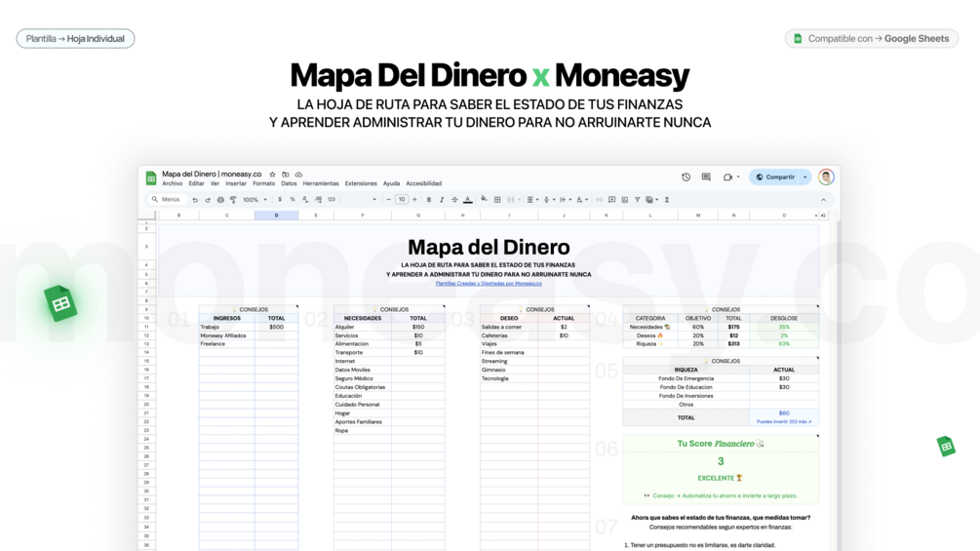980x551 pixels.
Task: Click the redo arrow in the toolbar
Action: (x=208, y=200)
